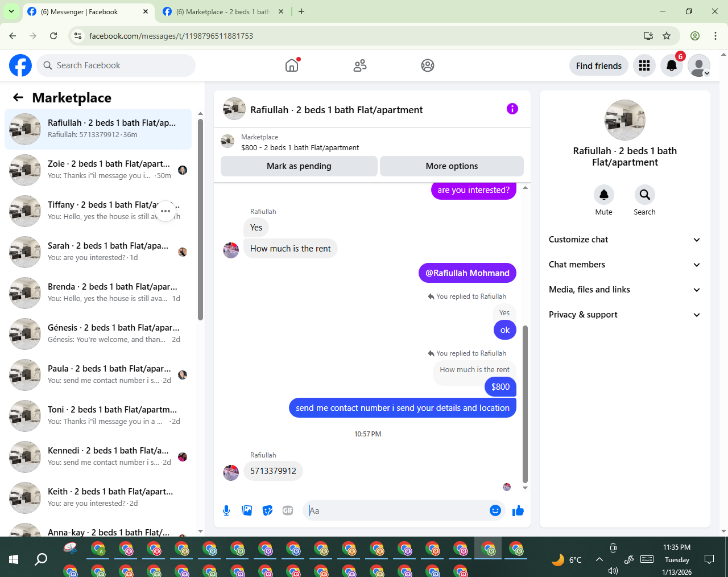The image size is (728, 577).
Task: Click the apartment thumbnail in right panel
Action: tap(625, 120)
